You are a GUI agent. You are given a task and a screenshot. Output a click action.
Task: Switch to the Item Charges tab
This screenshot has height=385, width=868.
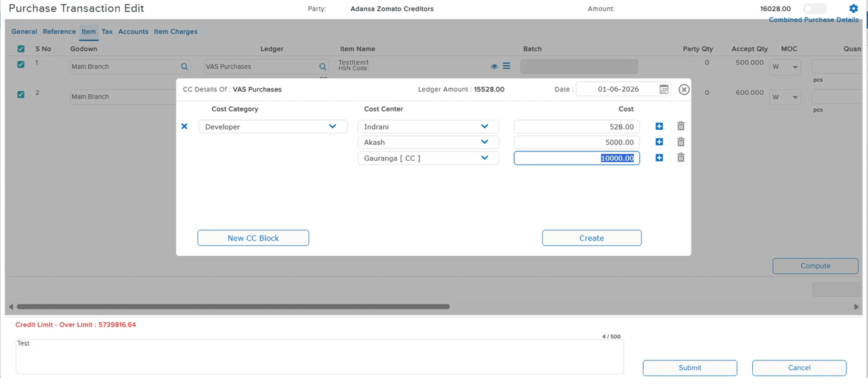click(x=176, y=32)
